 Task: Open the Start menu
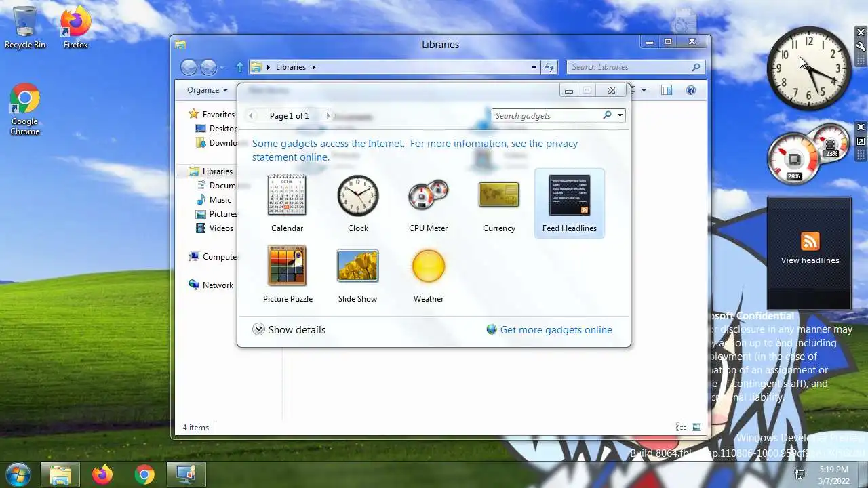click(18, 474)
